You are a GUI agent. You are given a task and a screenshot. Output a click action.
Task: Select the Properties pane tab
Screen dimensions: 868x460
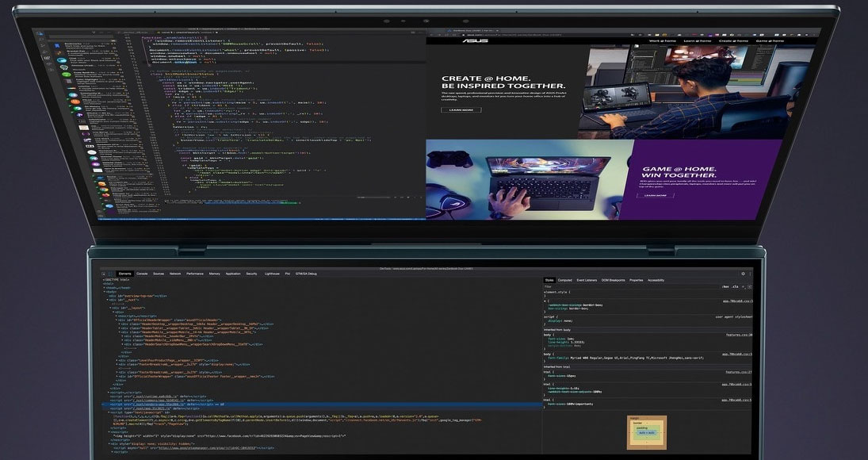point(636,280)
